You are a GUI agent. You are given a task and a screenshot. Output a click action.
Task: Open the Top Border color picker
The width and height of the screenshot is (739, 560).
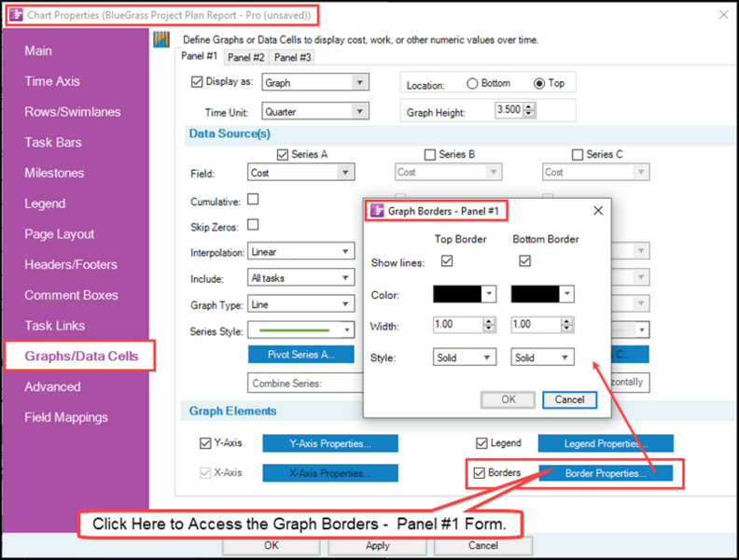(465, 294)
